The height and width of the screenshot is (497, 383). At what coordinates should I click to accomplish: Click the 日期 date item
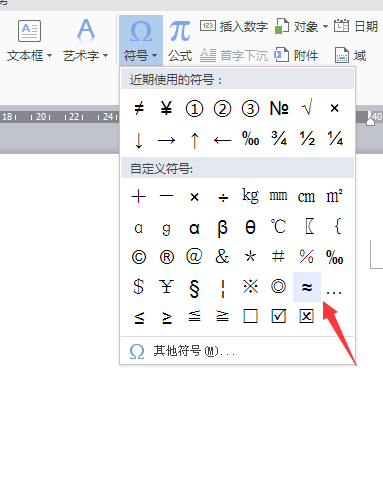pyautogui.click(x=356, y=26)
